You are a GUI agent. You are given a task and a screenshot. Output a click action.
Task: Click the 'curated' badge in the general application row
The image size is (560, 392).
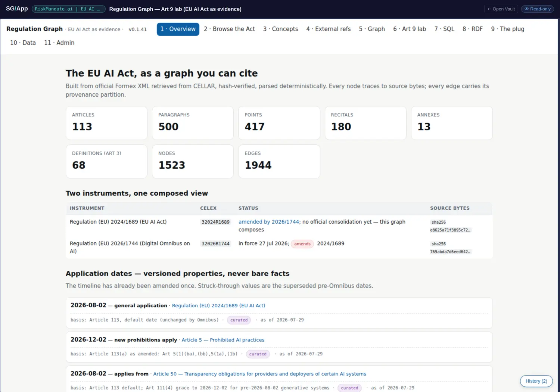pos(239,320)
